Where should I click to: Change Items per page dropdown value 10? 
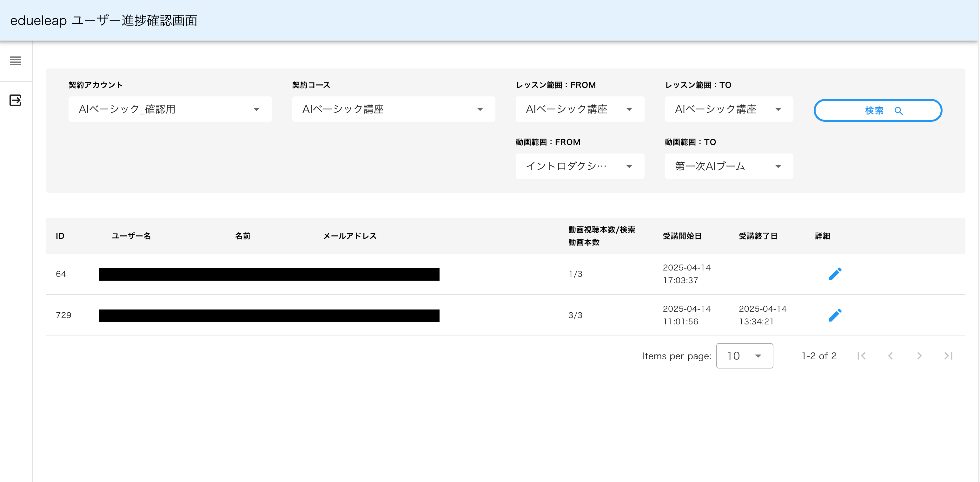(745, 356)
